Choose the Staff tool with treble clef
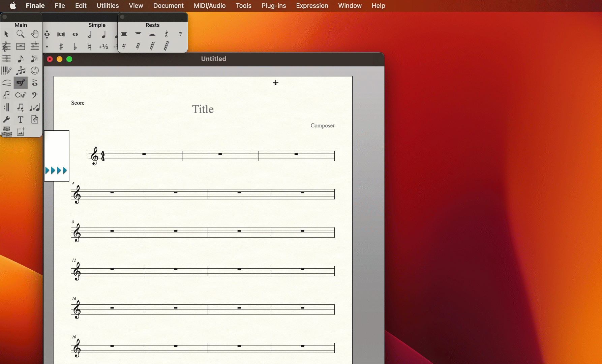This screenshot has width=602, height=364. pyautogui.click(x=6, y=46)
